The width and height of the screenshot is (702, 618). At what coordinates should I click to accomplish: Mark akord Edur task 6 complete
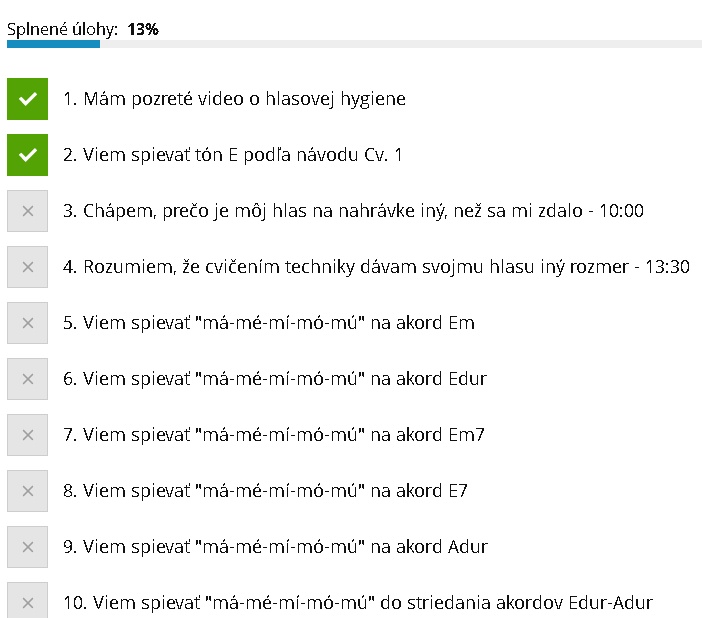27,379
